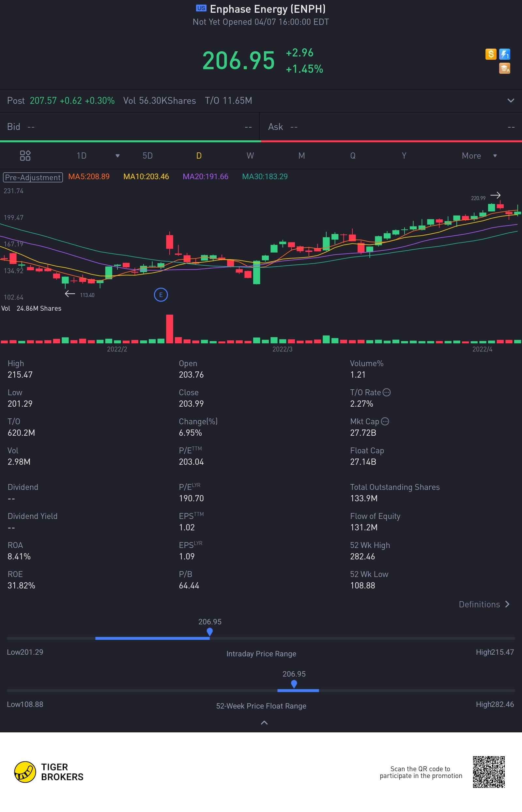The image size is (522, 812).
Task: Tap the EPS TTM 1.02 value
Action: [x=187, y=527]
